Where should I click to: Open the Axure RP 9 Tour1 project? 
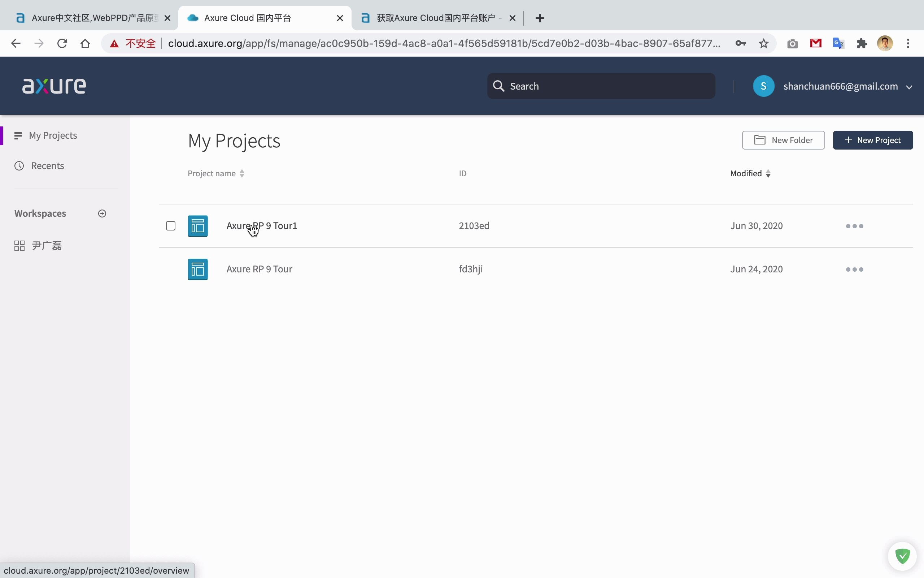(x=262, y=225)
